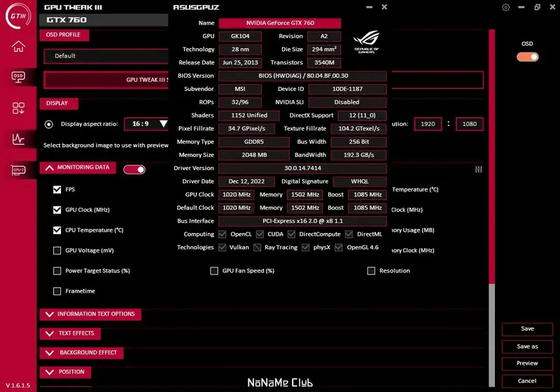Open the GPU-Z sidebar icon
The image size is (560, 392).
(18, 169)
